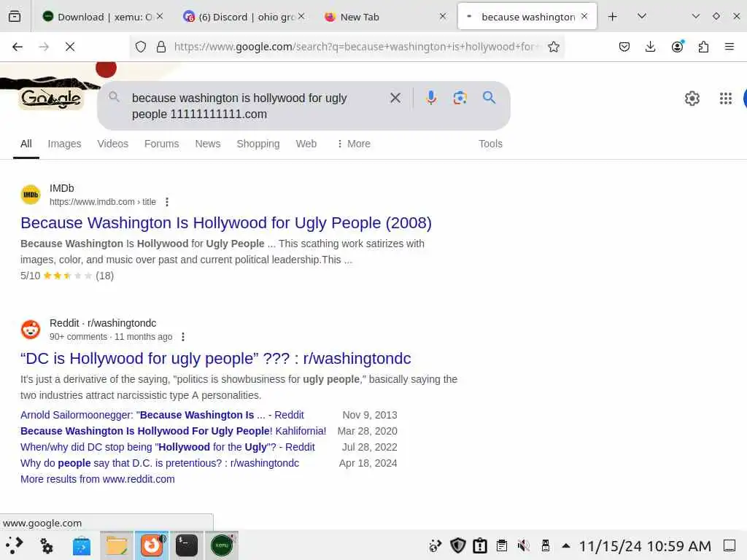Close the Download xemu tab
The height and width of the screenshot is (560, 747).
coord(160,16)
